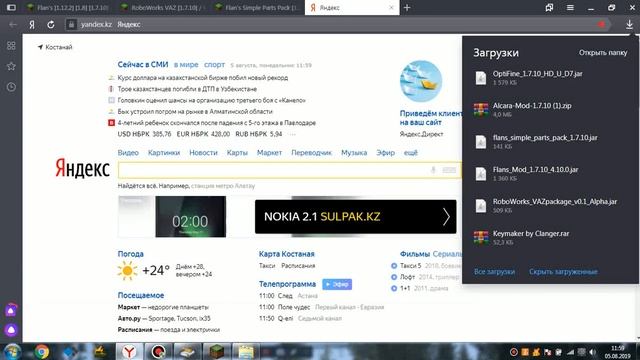Open the downloads arrow icon in toolbar
The height and width of the screenshot is (360, 640).
pos(629,24)
